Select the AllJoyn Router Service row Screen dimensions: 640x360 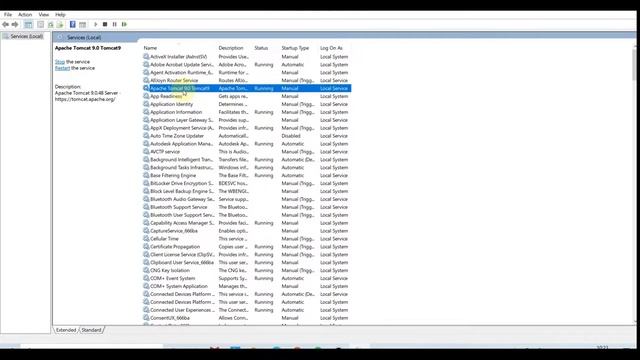(x=247, y=80)
